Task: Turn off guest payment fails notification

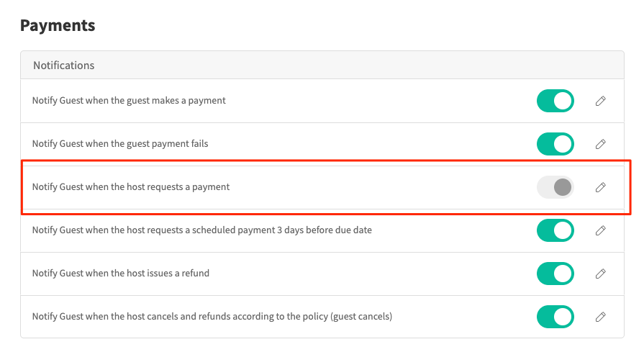Action: click(x=555, y=144)
